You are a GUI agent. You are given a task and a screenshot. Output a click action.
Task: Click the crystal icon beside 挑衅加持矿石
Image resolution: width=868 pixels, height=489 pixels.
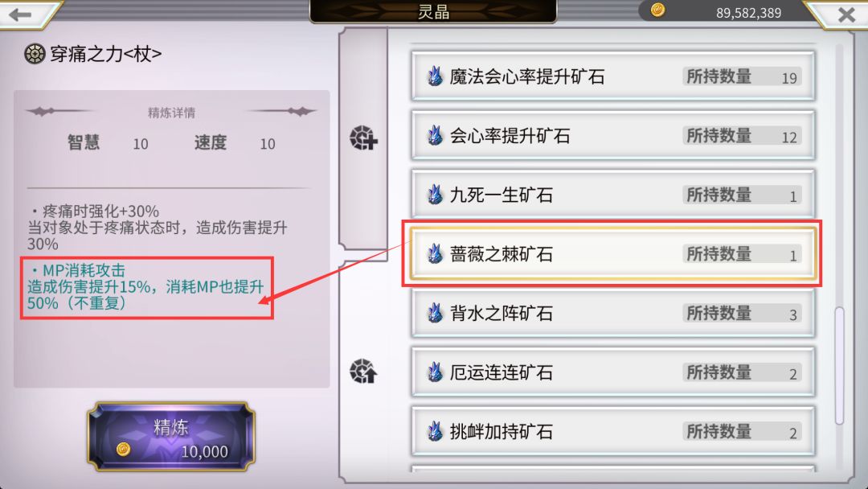point(435,431)
